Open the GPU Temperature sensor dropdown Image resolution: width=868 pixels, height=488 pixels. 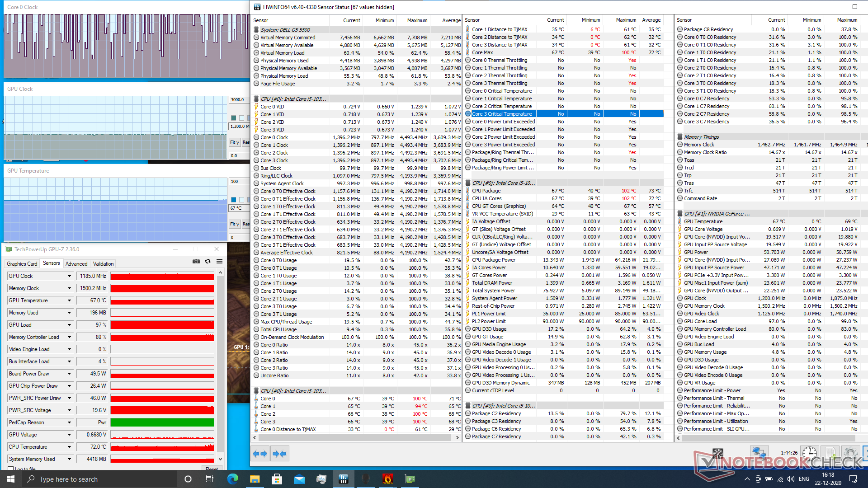point(69,300)
